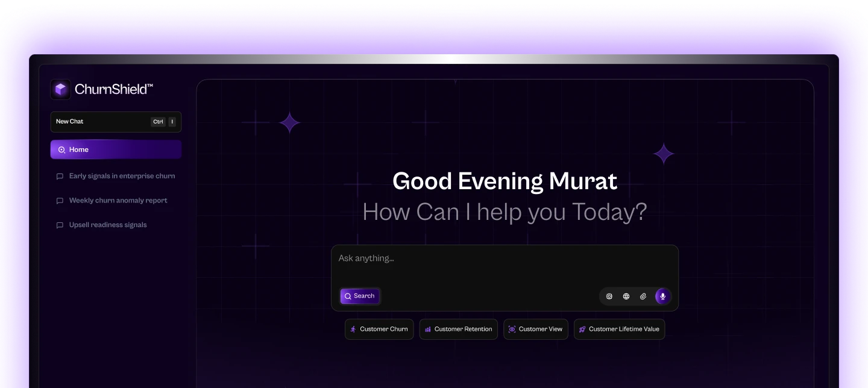
Task: Open 'Early signals in enterprise churn' chat
Action: (x=116, y=176)
